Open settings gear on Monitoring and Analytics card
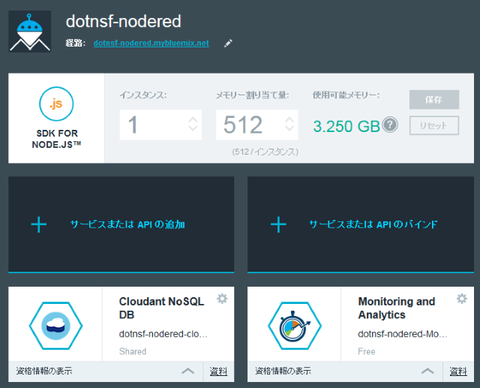This screenshot has height=388, width=480. 462,299
